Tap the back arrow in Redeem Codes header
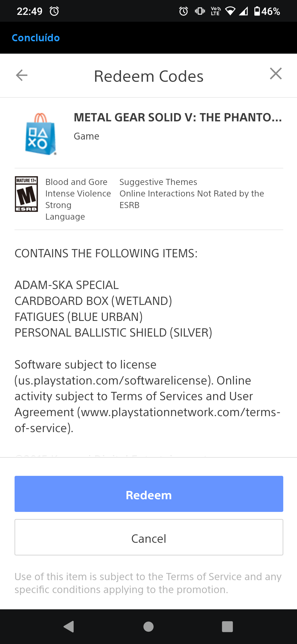The width and height of the screenshot is (297, 644). [x=22, y=75]
